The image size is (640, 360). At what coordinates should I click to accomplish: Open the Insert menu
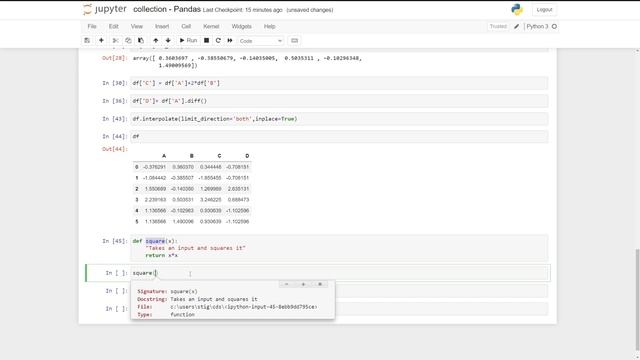point(162,26)
